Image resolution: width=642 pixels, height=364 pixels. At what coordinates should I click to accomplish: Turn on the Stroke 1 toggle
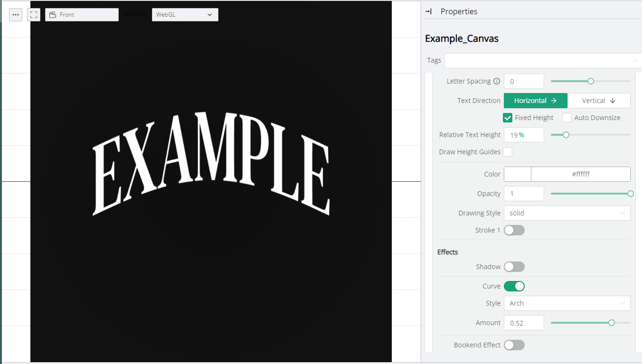514,230
